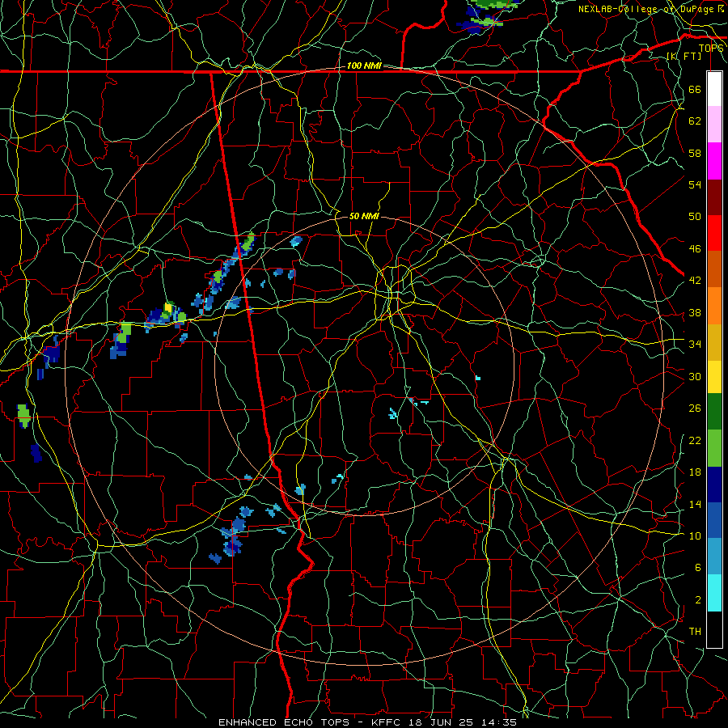Screen dimensions: 728x728
Task: Click the navy blue legend swatch
Action: 714,485
